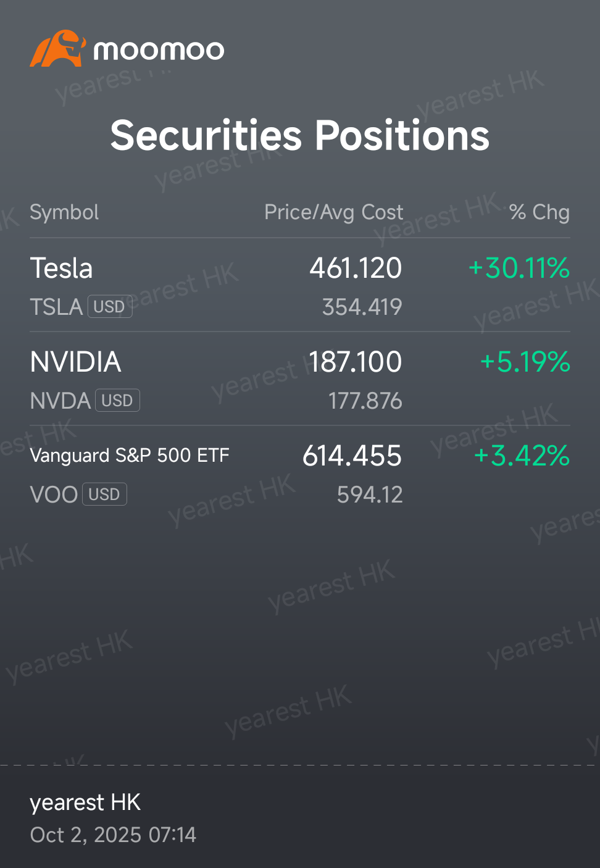The image size is (600, 868).
Task: Click Tesla's average cost 354.419
Action: click(x=362, y=307)
